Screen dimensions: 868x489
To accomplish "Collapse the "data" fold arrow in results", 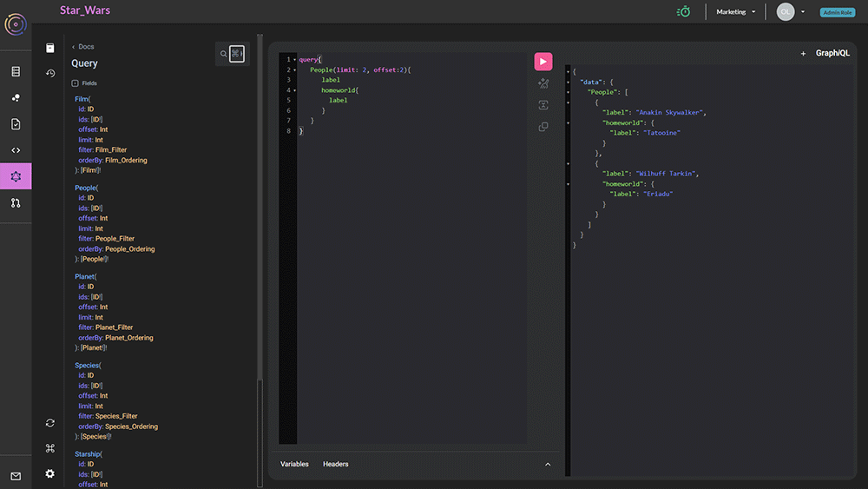I will (568, 83).
